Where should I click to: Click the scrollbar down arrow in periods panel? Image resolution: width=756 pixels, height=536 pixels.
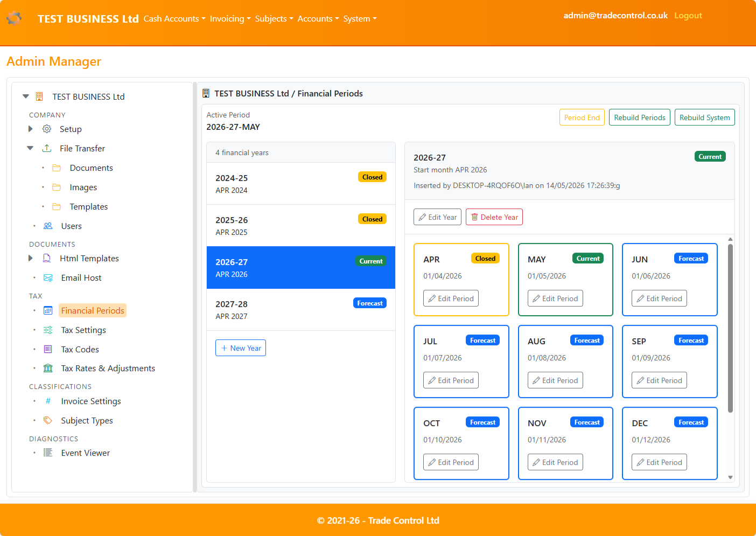[730, 477]
